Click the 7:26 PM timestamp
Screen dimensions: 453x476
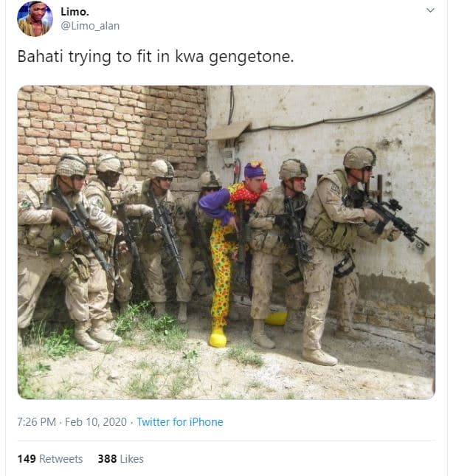point(37,422)
